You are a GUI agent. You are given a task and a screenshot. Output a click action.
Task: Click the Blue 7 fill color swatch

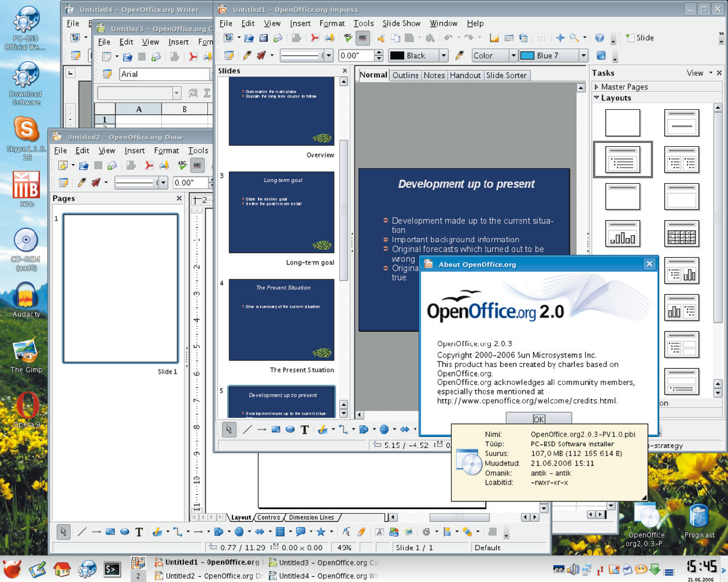point(527,55)
